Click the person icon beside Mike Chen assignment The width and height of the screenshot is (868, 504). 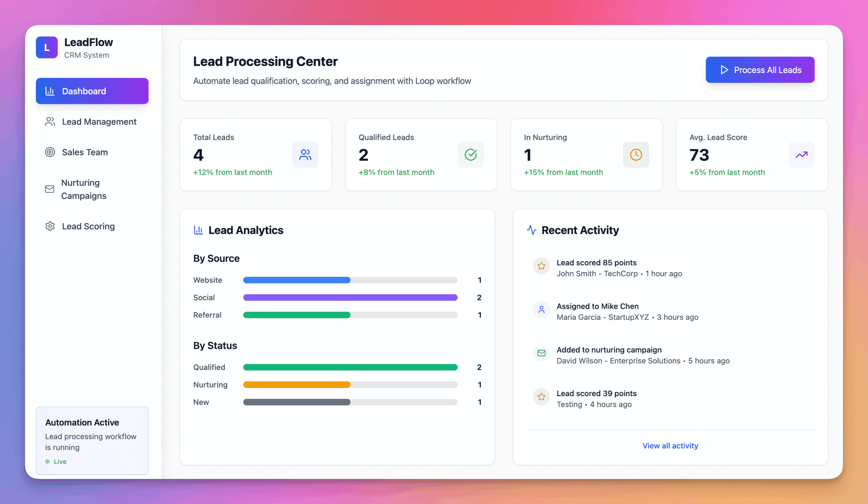point(541,310)
